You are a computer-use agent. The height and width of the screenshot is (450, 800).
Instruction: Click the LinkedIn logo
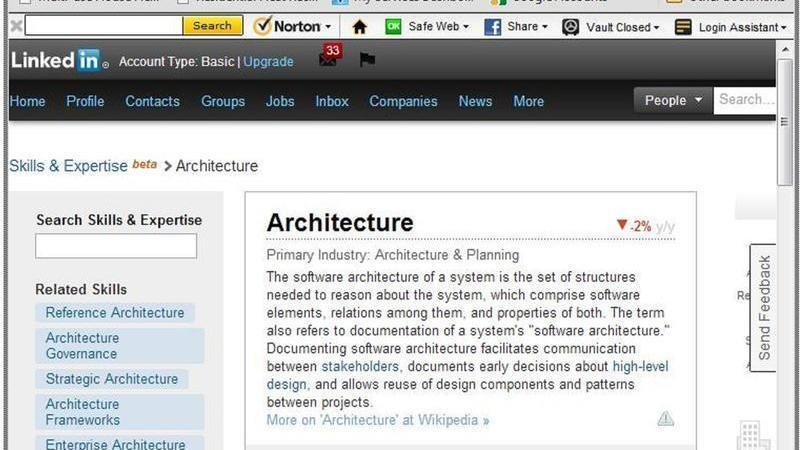coord(57,61)
